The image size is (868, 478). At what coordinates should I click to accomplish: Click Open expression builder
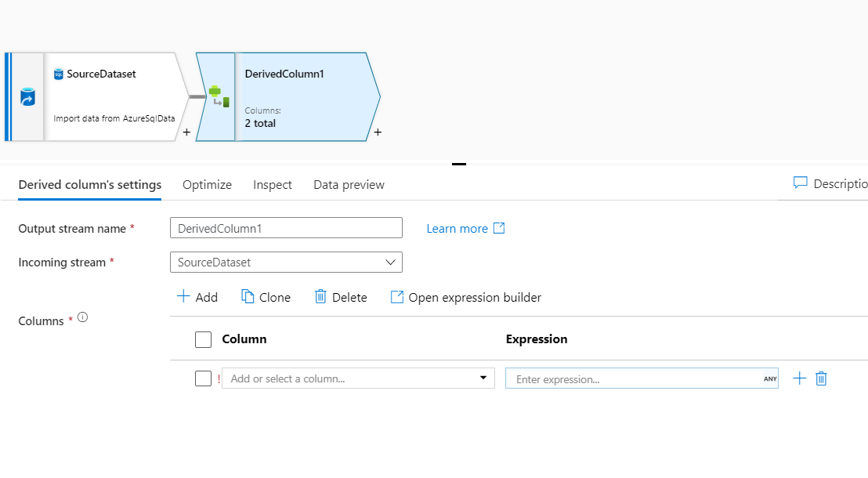(x=465, y=297)
